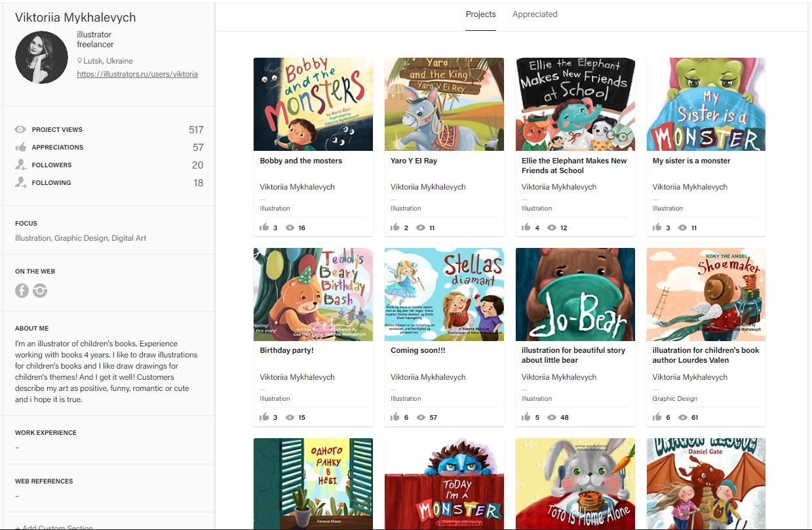Click the Focus text Illustration, Graphic Design, Digital Art

81,238
